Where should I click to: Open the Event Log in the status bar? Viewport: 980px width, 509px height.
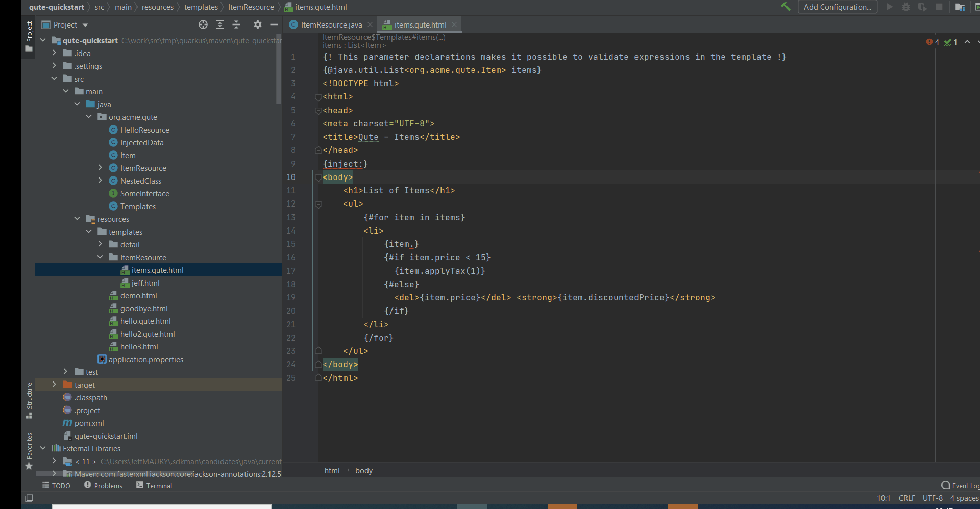click(962, 486)
